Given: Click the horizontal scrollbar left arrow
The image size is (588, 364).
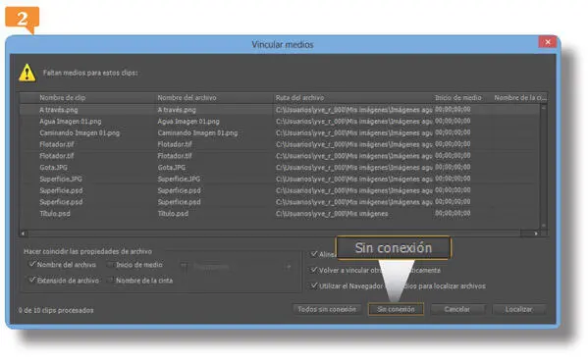Looking at the screenshot, I should 23,234.
